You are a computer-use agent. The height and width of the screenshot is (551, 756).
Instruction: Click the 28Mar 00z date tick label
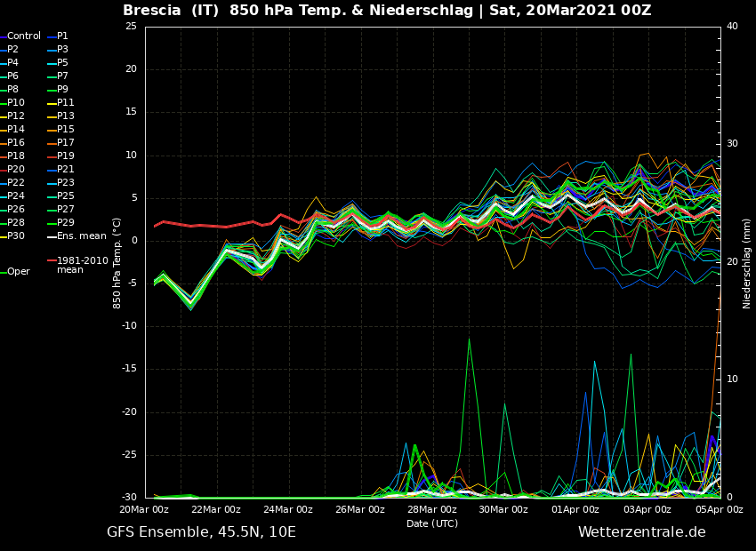pos(432,510)
